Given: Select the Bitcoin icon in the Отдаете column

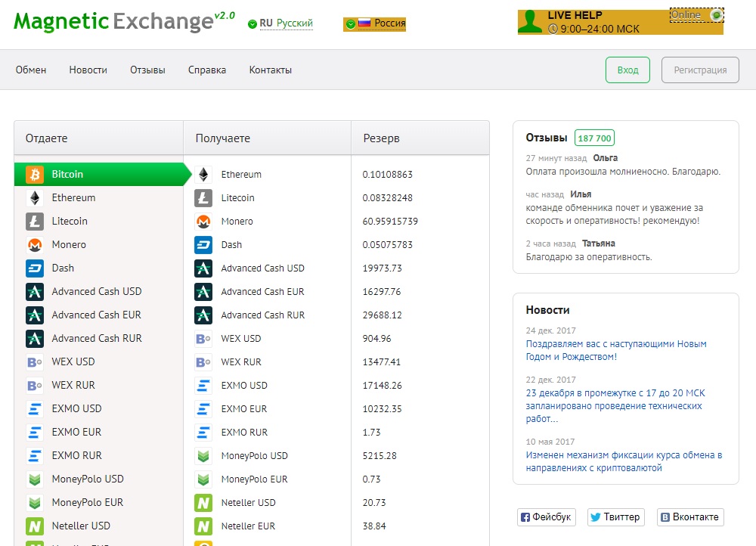Looking at the screenshot, I should coord(35,174).
